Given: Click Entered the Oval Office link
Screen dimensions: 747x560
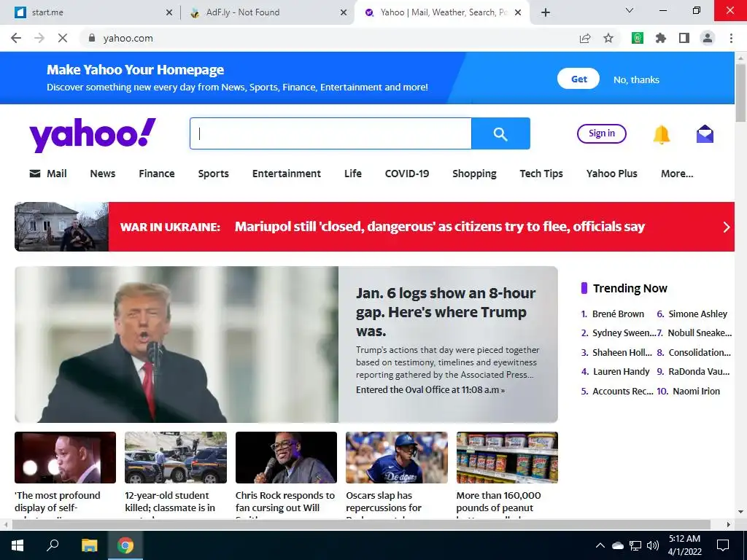Looking at the screenshot, I should (x=430, y=390).
